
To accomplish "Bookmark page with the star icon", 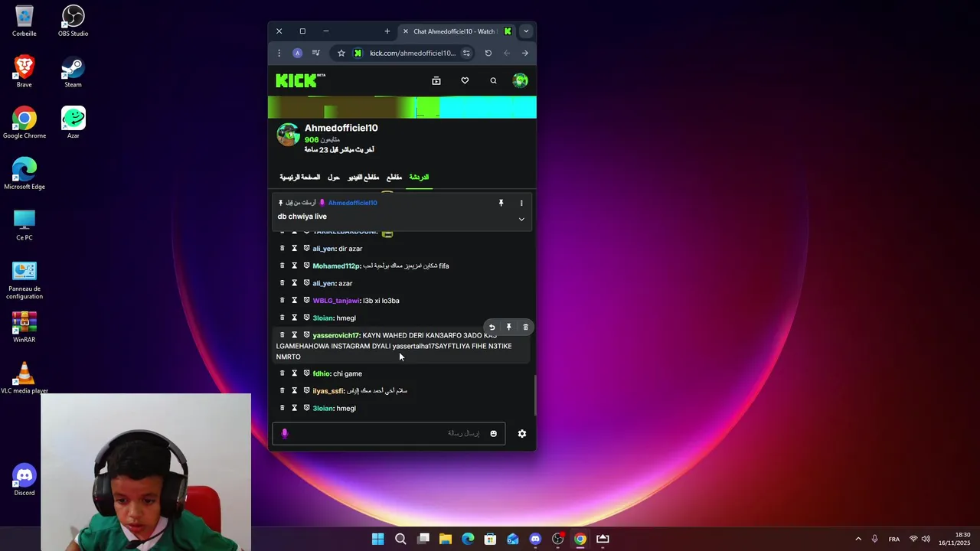I will tap(341, 53).
